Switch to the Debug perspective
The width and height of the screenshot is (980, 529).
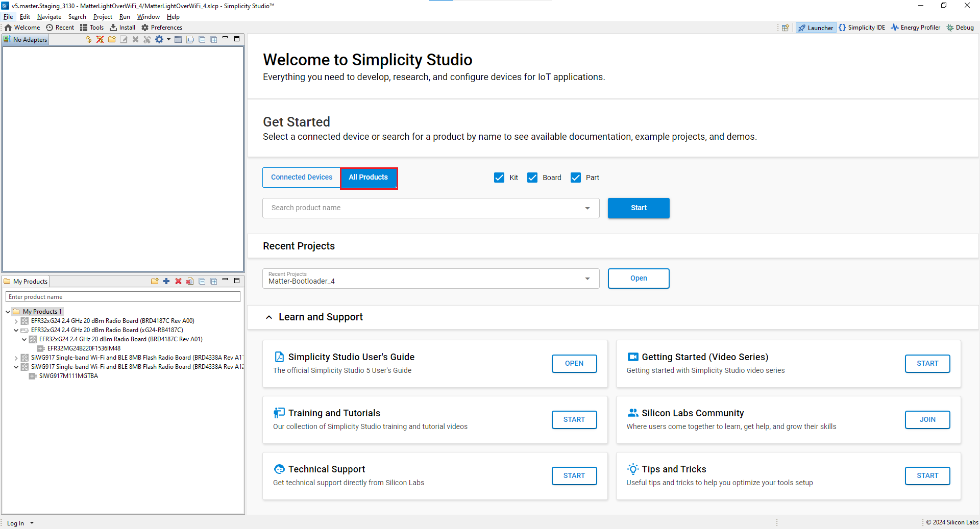(x=960, y=28)
